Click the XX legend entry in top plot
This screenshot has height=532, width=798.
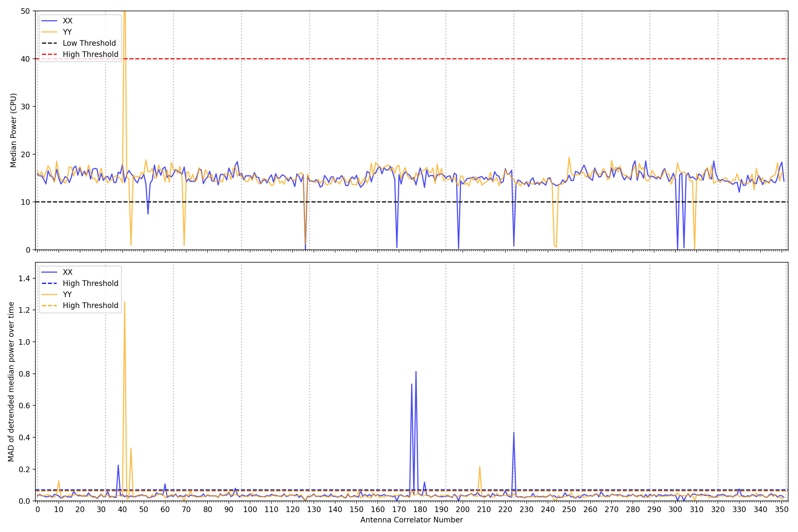(67, 21)
